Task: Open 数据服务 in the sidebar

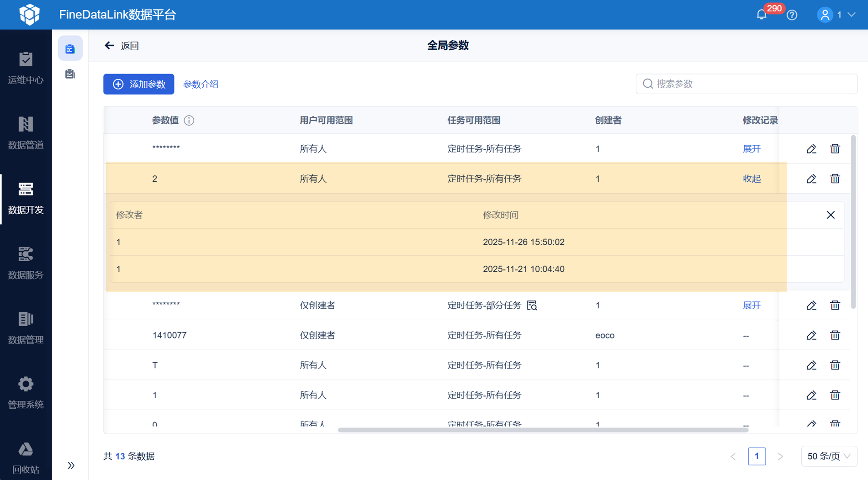Action: 26,264
